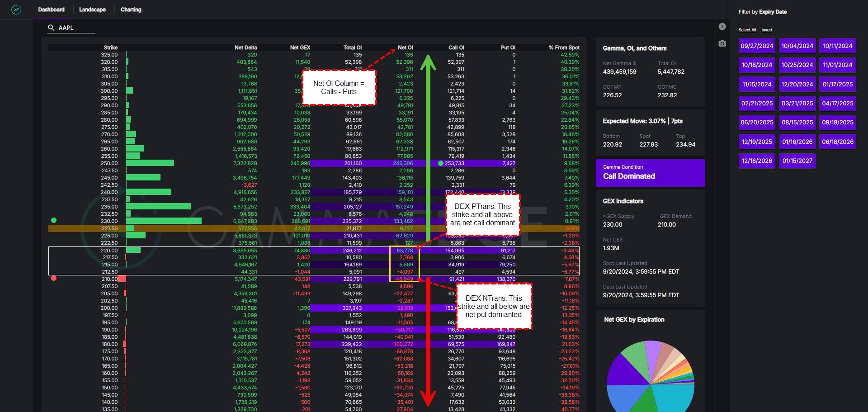The height and width of the screenshot is (412, 868).
Task: Click the Total OI value 5,447,782
Action: coord(671,71)
